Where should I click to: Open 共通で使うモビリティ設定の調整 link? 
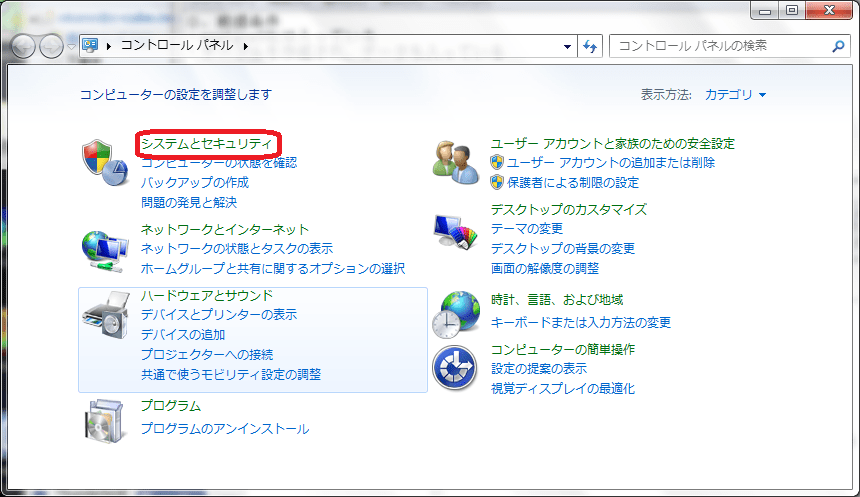click(x=231, y=374)
